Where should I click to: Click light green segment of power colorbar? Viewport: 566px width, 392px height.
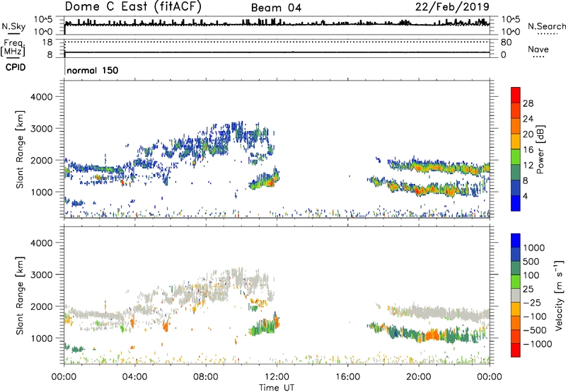pyautogui.click(x=516, y=157)
